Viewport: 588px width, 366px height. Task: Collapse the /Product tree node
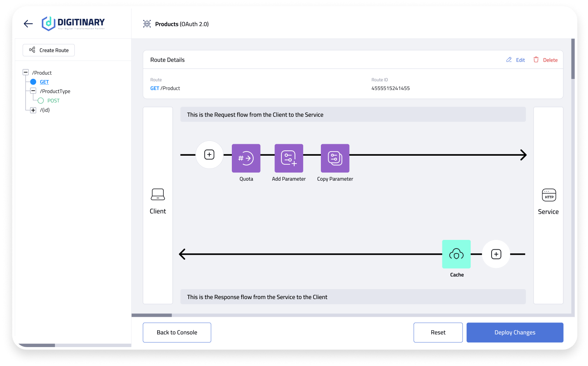(25, 73)
